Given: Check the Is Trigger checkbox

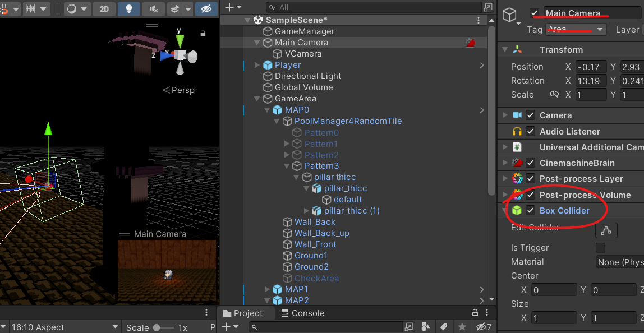Looking at the screenshot, I should coord(600,248).
